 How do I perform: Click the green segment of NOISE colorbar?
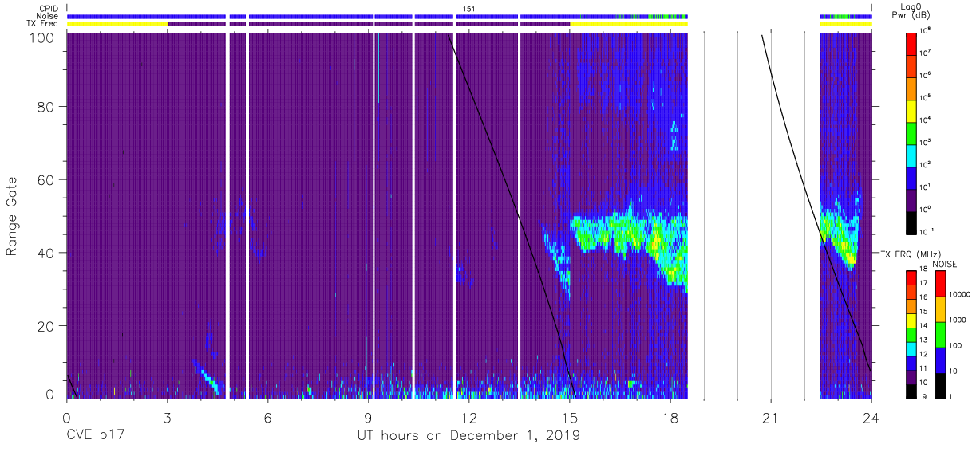(941, 334)
